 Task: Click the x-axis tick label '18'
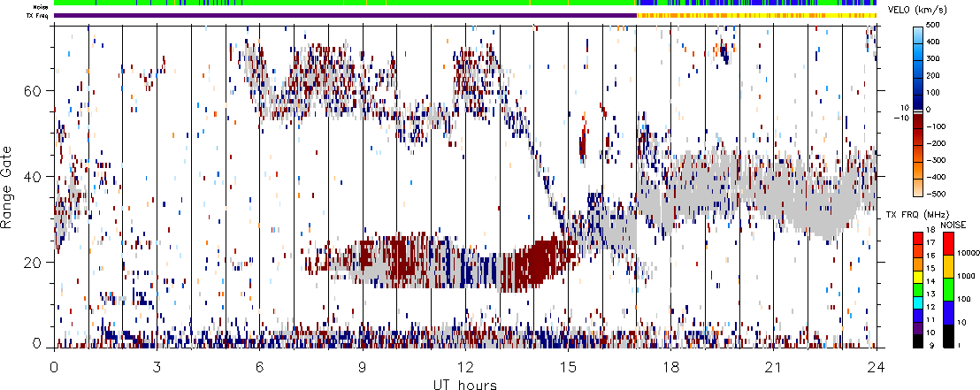click(670, 366)
